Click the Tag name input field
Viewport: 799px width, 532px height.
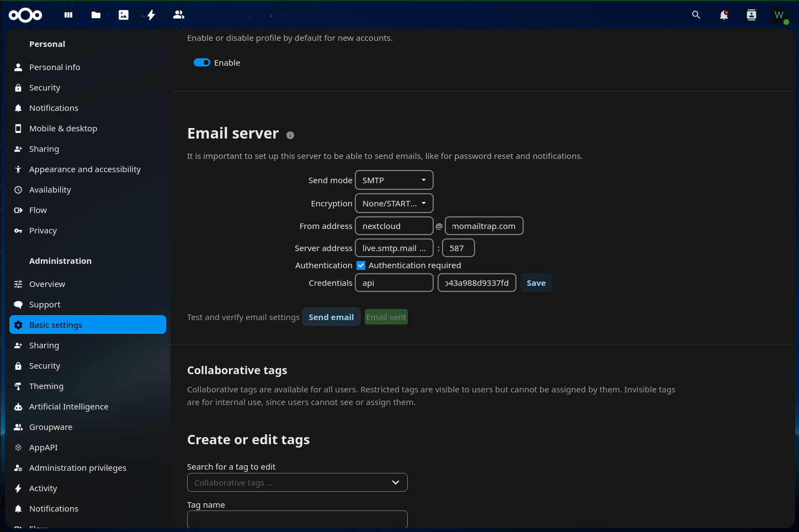click(297, 519)
